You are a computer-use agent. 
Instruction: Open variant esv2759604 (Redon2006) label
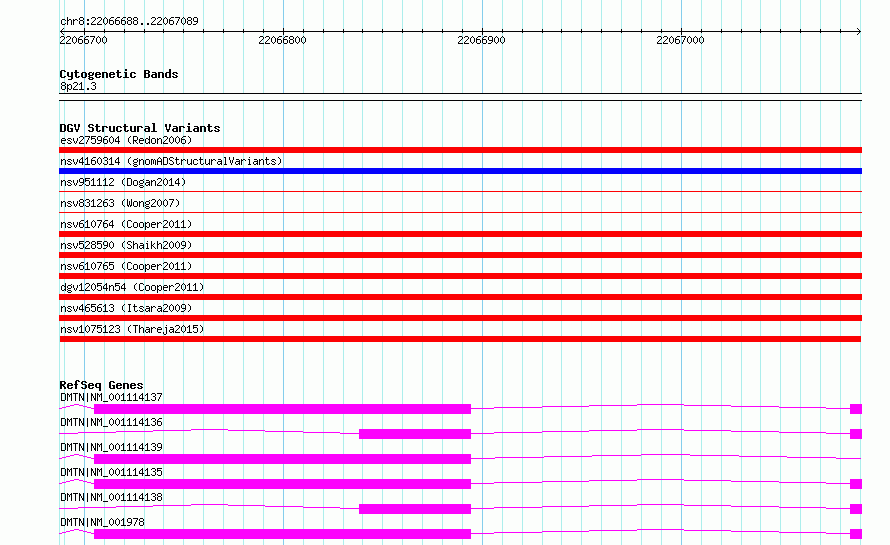click(126, 140)
